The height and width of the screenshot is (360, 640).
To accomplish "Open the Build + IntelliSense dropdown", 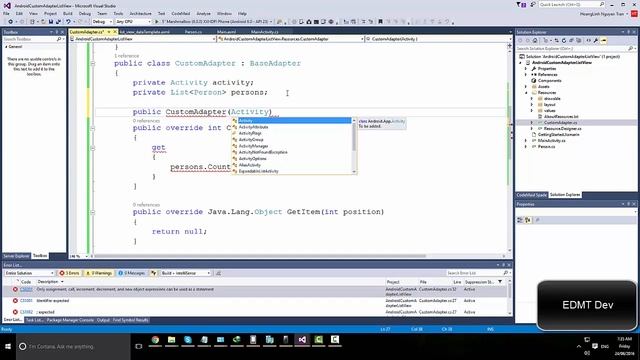I will 185,273.
